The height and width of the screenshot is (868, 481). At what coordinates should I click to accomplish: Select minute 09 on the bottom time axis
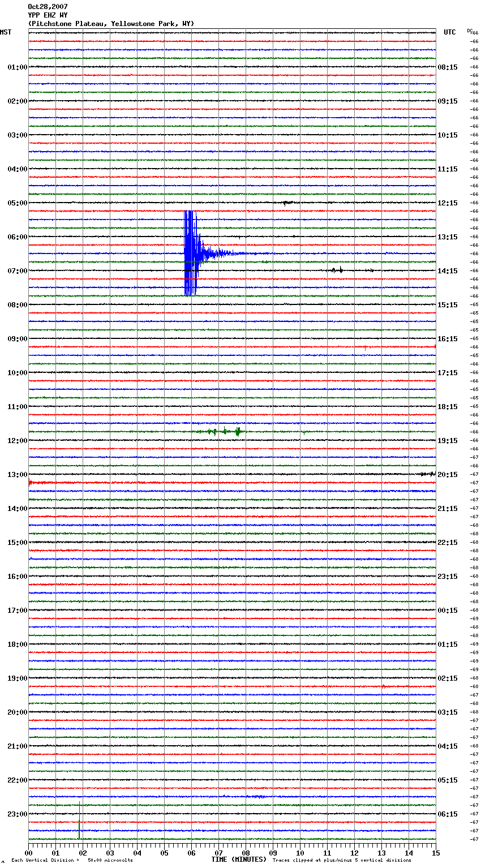pyautogui.click(x=273, y=852)
